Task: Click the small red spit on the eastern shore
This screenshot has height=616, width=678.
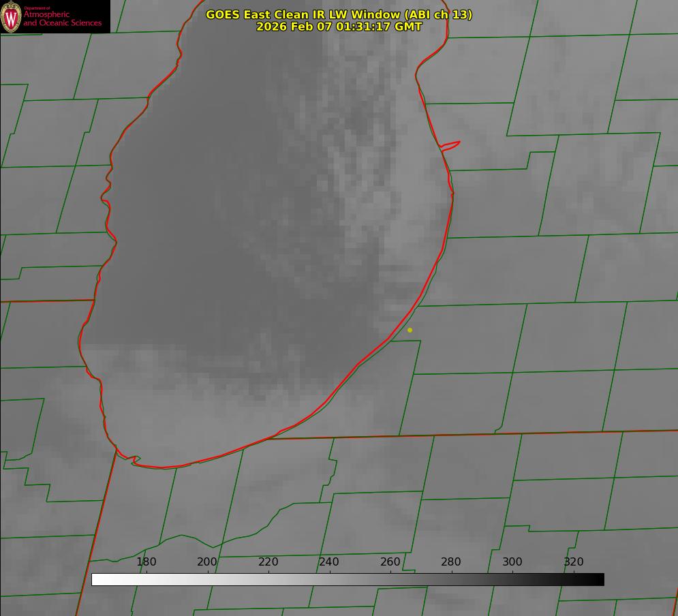Action: (451, 144)
